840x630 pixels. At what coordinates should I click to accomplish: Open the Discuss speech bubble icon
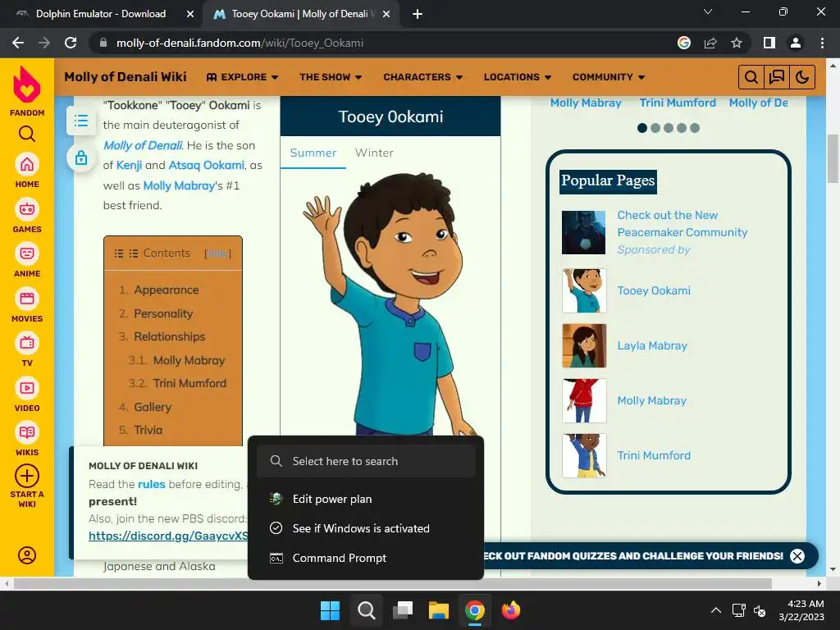pos(777,77)
